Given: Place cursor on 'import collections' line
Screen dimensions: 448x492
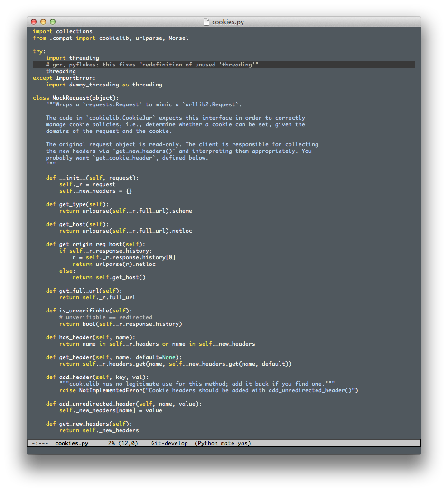Looking at the screenshot, I should pyautogui.click(x=63, y=31).
